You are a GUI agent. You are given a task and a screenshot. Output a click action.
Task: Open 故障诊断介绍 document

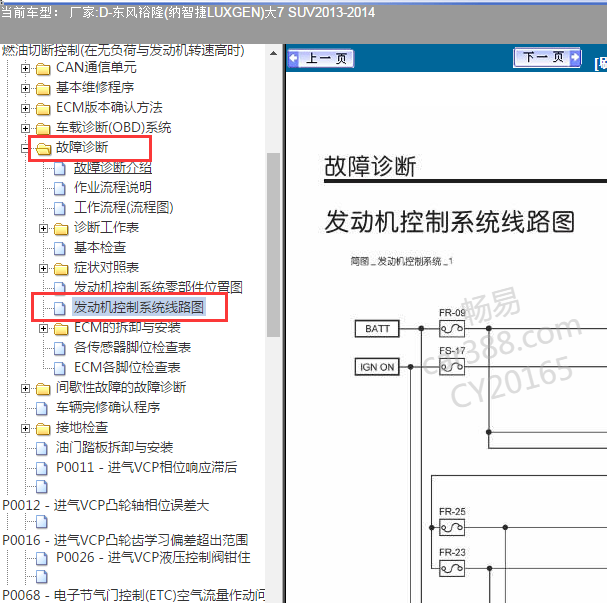coord(113,168)
